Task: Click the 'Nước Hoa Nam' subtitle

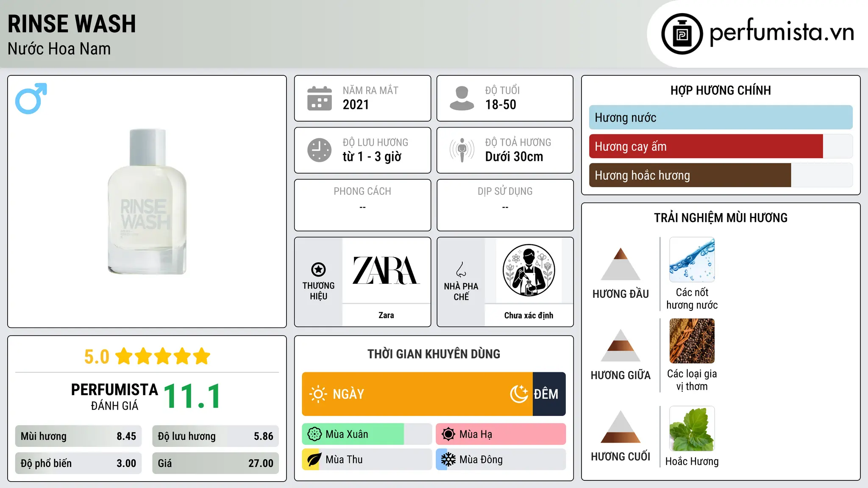Action: point(59,49)
